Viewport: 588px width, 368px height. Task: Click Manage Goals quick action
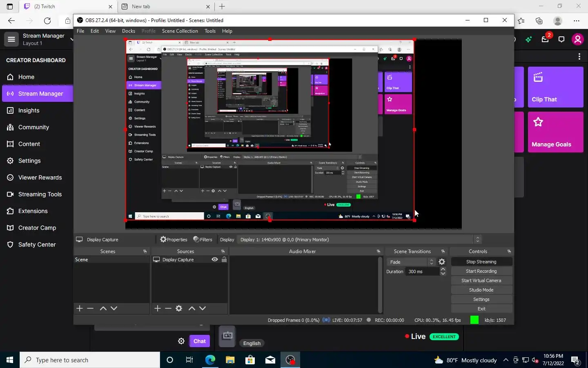pos(555,132)
